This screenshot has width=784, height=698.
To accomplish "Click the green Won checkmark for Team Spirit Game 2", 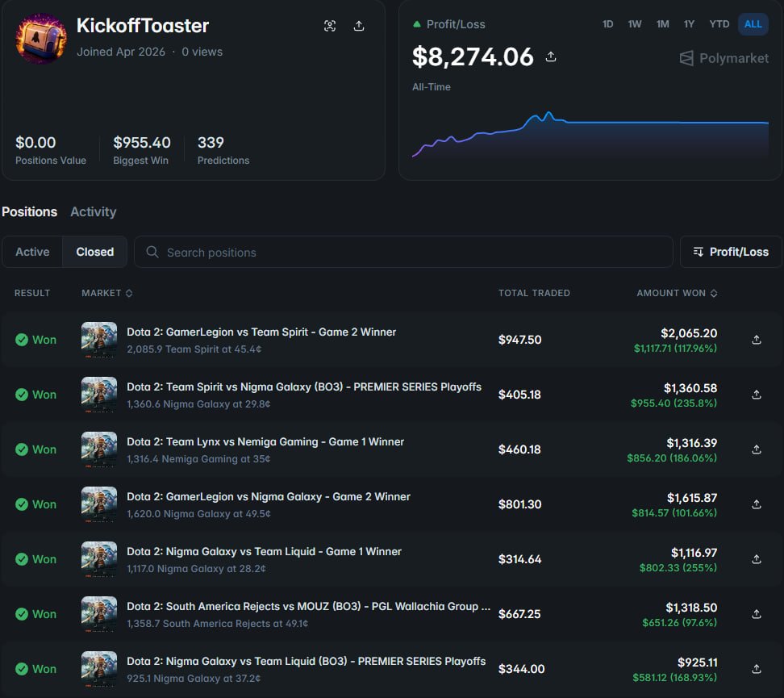I will coord(22,340).
